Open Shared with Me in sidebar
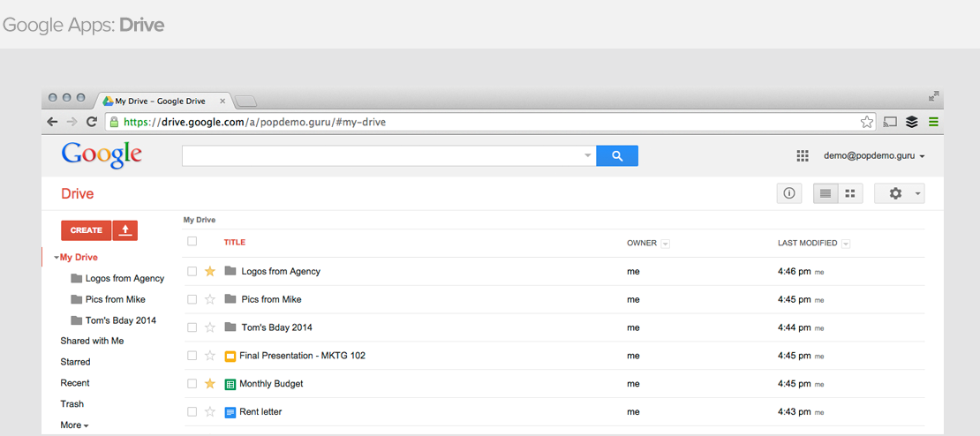980x436 pixels. pos(92,341)
